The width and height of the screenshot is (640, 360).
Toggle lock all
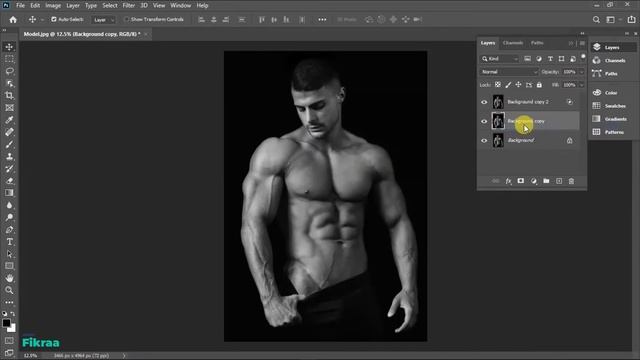pos(539,85)
